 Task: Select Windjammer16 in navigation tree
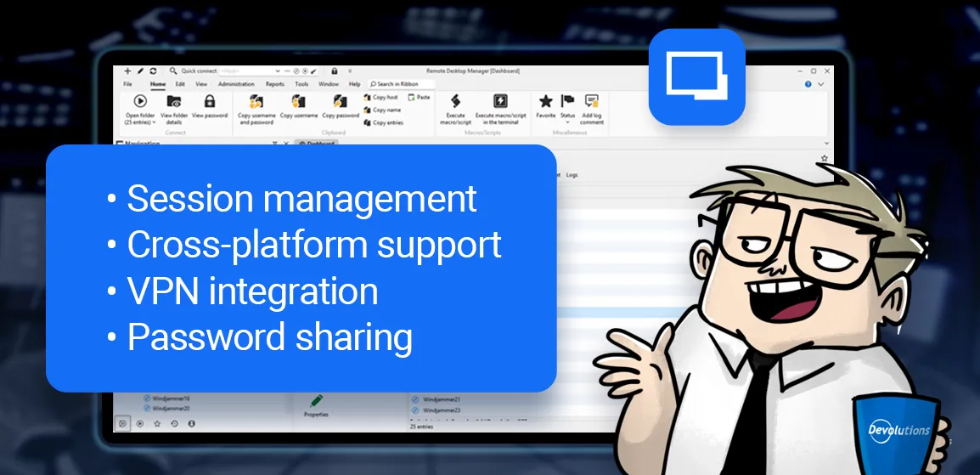(x=166, y=398)
